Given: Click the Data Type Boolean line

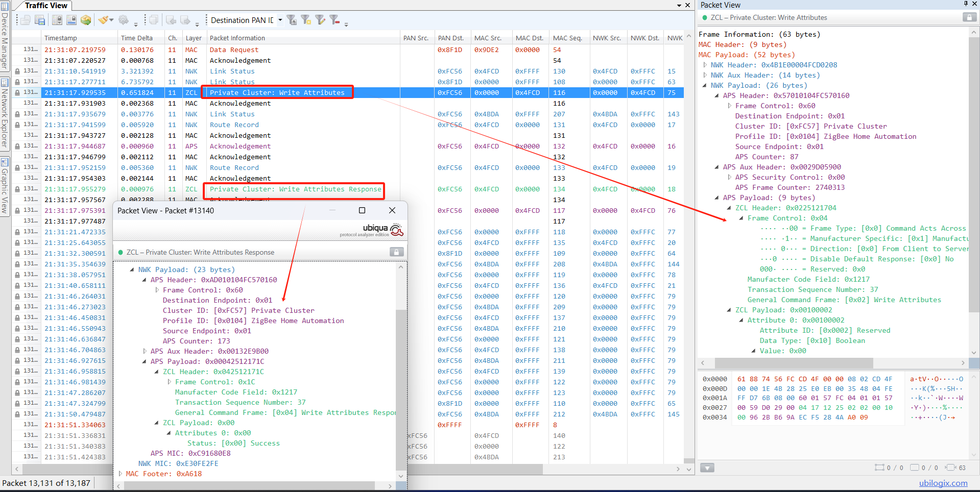Looking at the screenshot, I should coord(812,340).
